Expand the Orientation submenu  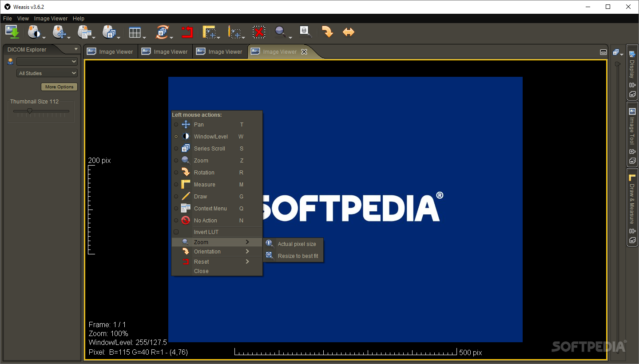pos(217,252)
